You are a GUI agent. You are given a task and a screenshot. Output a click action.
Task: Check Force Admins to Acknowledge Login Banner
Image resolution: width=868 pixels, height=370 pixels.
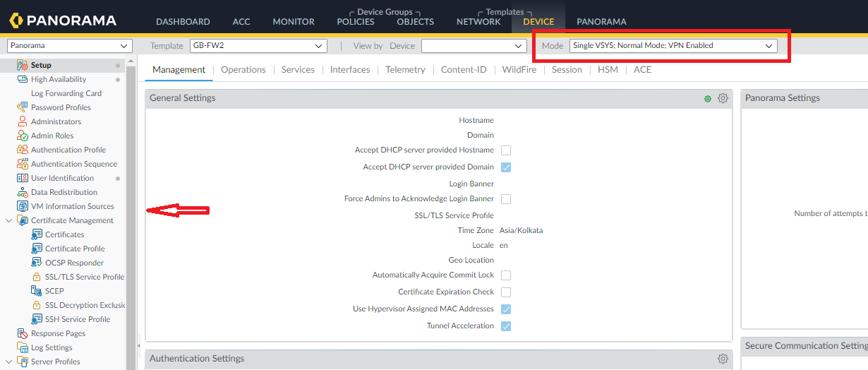(x=506, y=199)
